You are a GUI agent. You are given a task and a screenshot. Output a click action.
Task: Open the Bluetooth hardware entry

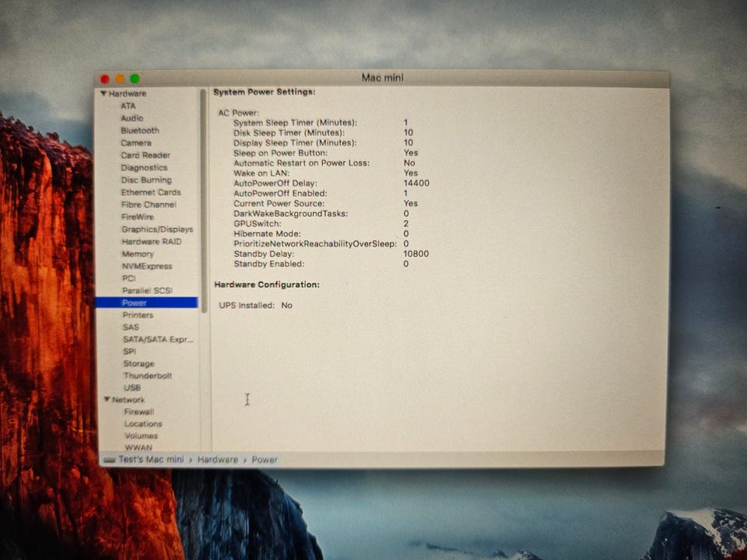(x=140, y=131)
